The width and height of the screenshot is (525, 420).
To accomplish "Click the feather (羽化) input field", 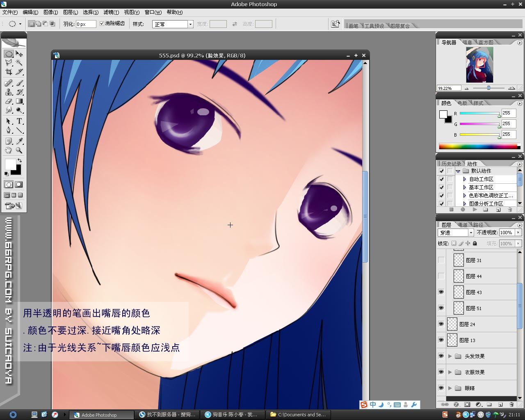I will point(86,24).
